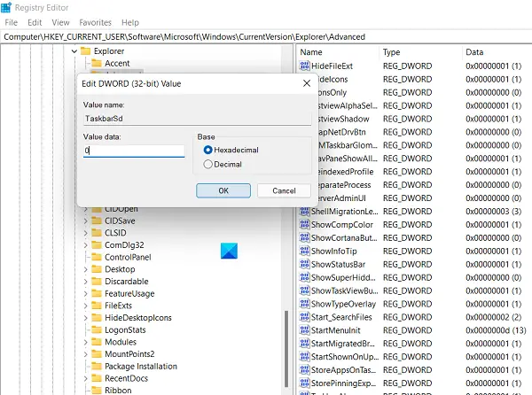This screenshot has height=395, width=532.
Task: Select the Start_SearchFiles value icon
Action: tap(304, 317)
